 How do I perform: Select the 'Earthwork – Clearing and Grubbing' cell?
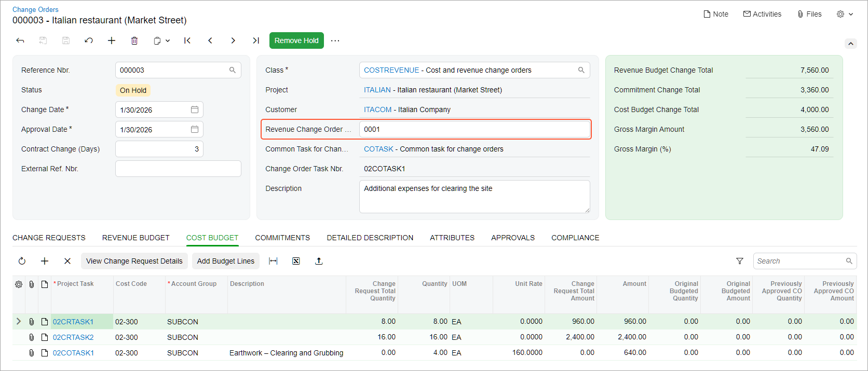coord(287,353)
